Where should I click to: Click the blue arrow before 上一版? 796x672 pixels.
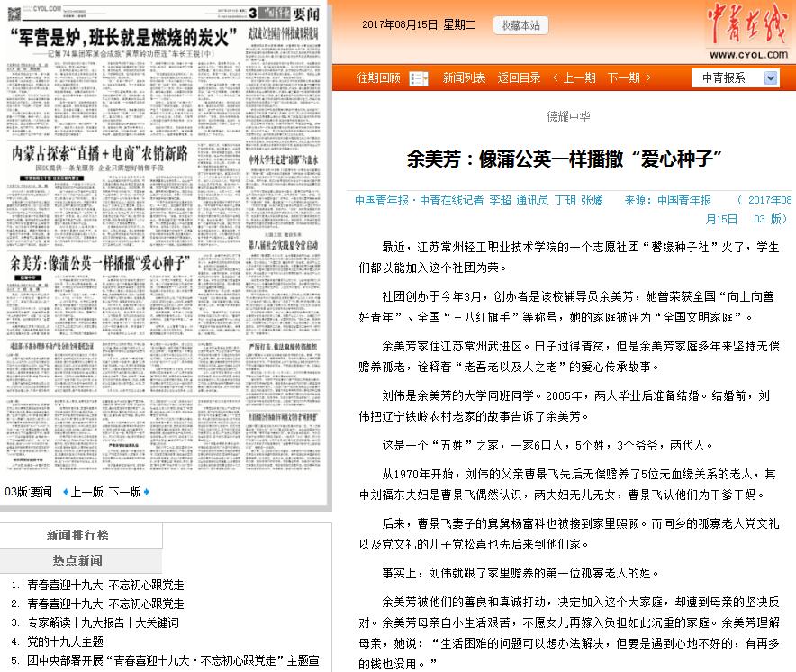(66, 492)
